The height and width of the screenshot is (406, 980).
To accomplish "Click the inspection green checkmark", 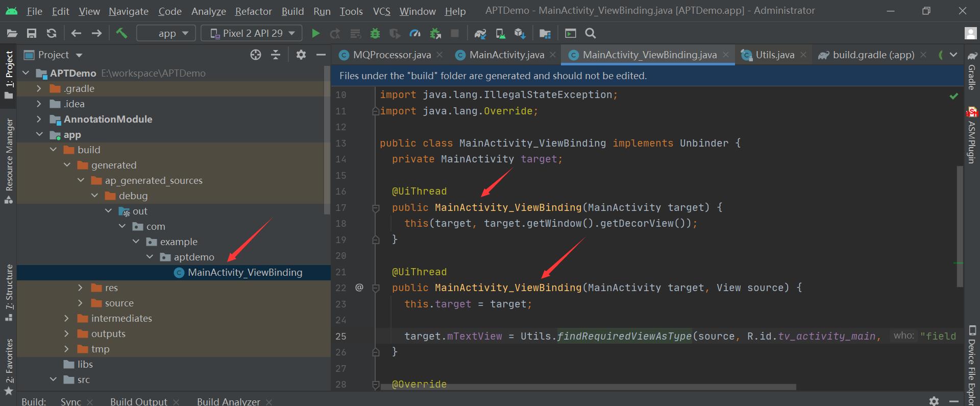I will point(953,95).
